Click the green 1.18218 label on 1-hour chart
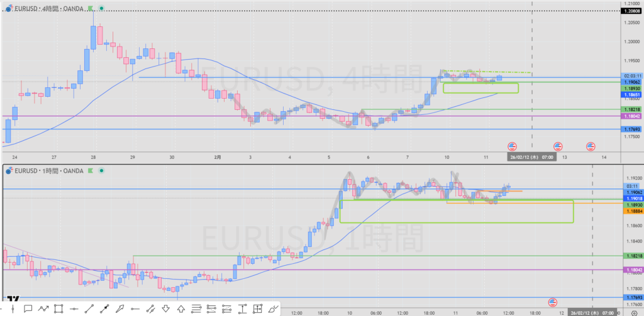Viewport: 644px width, 316px height. coord(631,256)
